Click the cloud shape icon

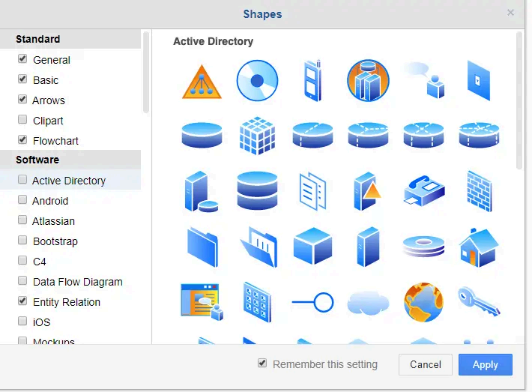tap(368, 303)
